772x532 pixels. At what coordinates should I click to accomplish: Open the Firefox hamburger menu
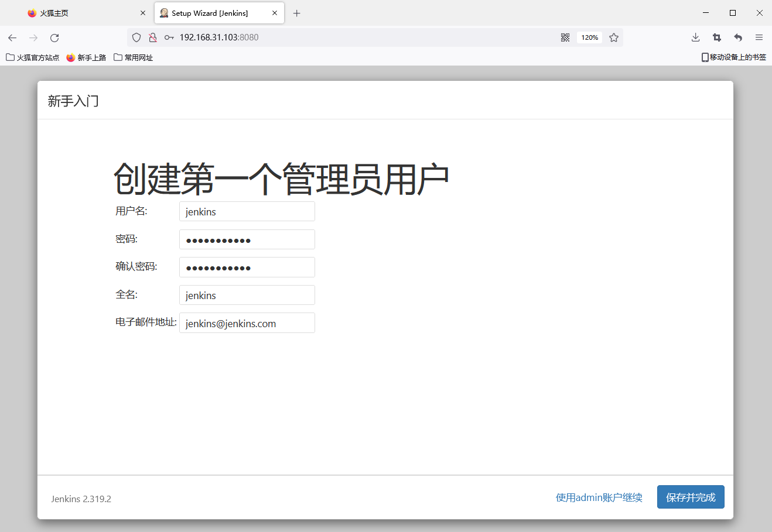pos(759,37)
